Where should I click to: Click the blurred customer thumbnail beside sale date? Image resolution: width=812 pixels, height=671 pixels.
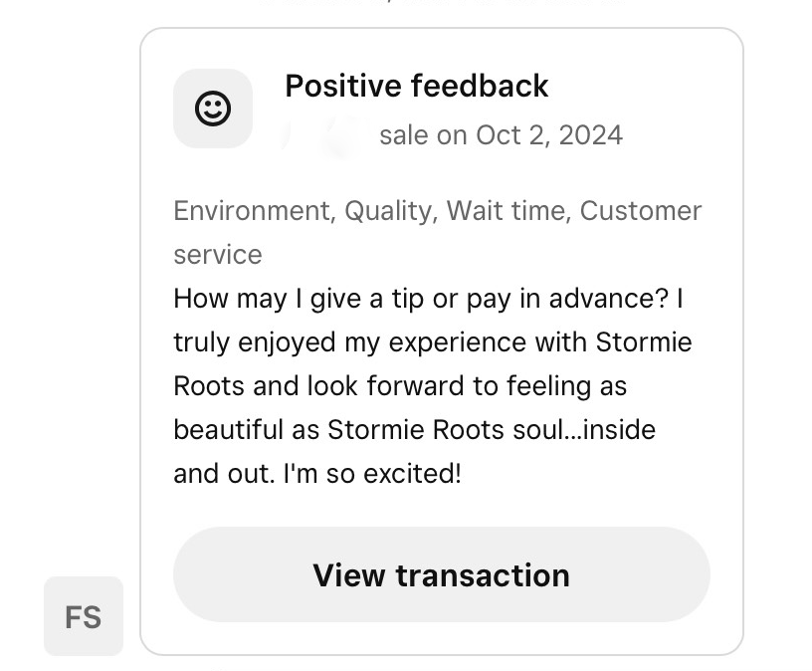click(324, 135)
